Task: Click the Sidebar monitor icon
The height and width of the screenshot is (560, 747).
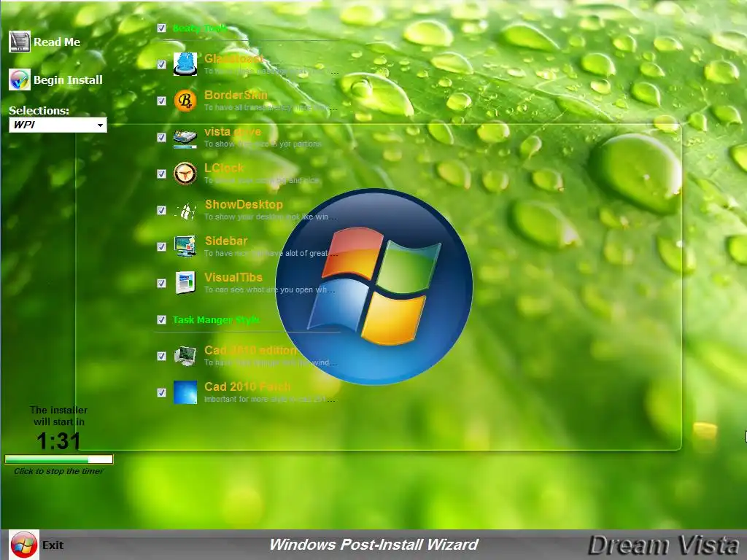Action: pyautogui.click(x=185, y=246)
